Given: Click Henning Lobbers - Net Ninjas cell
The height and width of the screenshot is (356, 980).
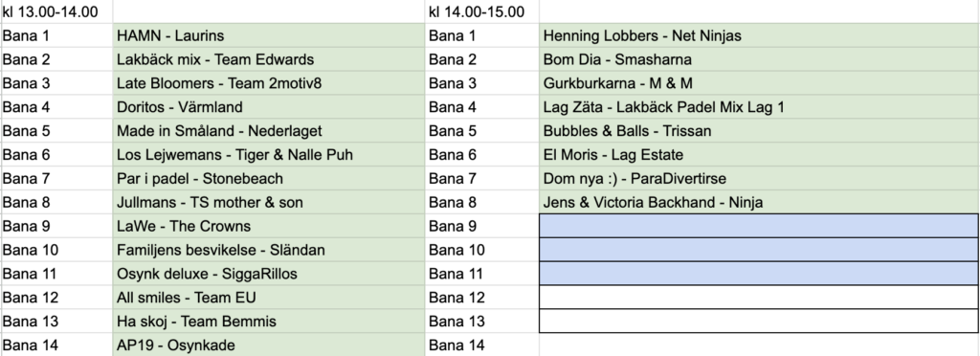Looking at the screenshot, I should [759, 35].
